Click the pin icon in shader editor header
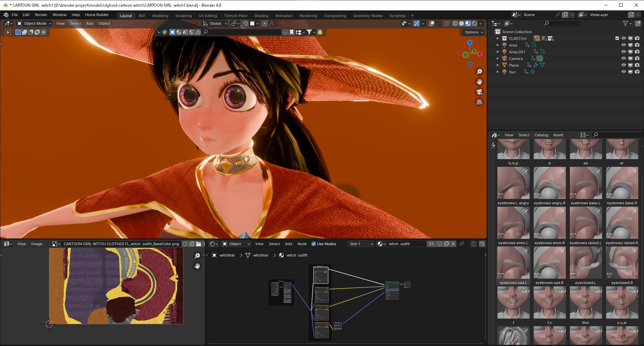Viewport: 644px width, 346px height. coord(462,244)
